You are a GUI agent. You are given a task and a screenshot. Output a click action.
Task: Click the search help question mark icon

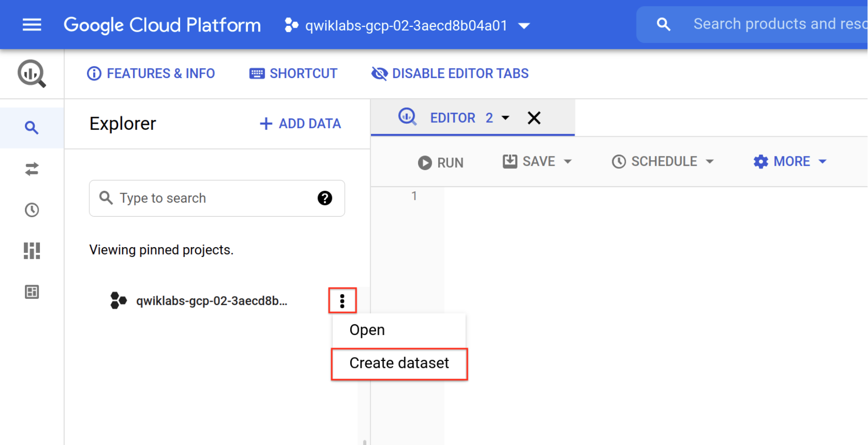coord(324,198)
